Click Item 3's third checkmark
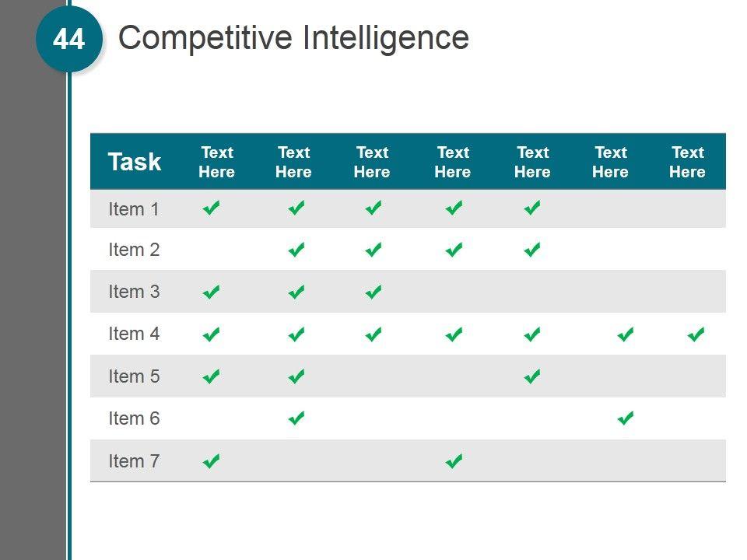The image size is (747, 560). pos(373,292)
